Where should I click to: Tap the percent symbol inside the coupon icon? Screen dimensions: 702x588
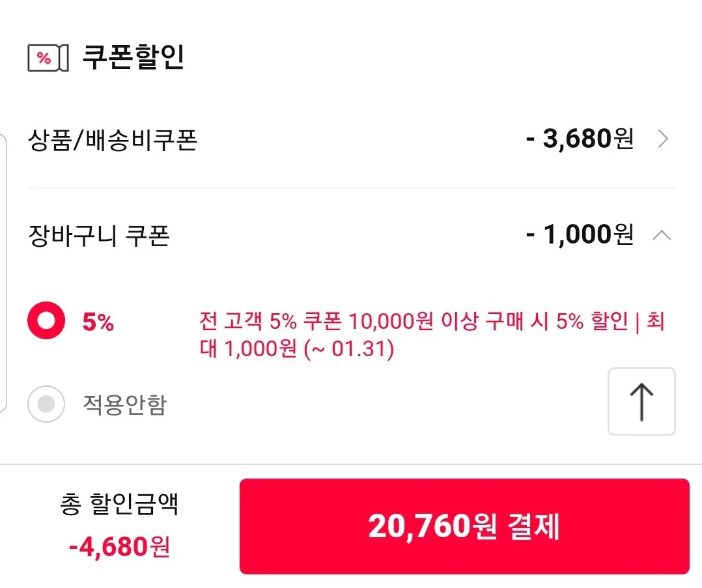[x=43, y=59]
